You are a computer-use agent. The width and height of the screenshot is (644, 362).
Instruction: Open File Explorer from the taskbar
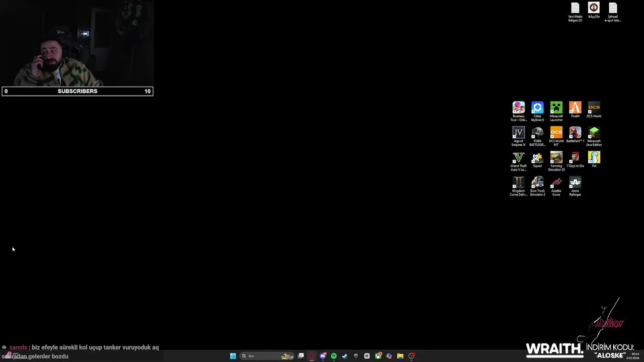[x=400, y=356]
